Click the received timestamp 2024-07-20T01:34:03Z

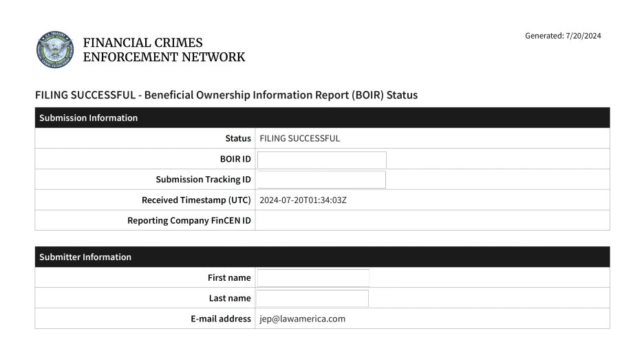click(x=307, y=200)
